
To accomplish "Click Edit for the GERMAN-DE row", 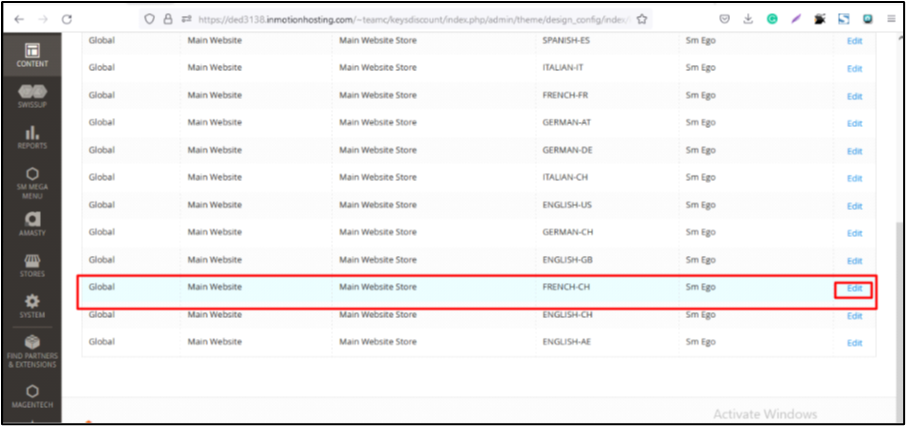I will (x=854, y=151).
